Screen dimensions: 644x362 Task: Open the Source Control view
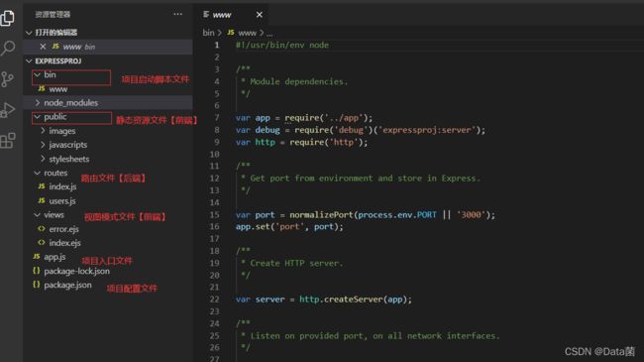7,79
